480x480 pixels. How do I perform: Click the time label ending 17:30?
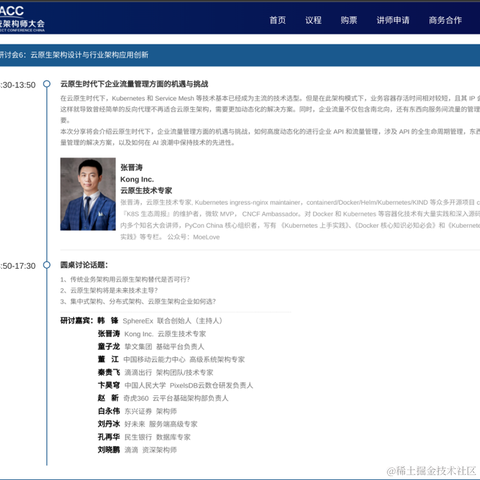tap(18, 266)
